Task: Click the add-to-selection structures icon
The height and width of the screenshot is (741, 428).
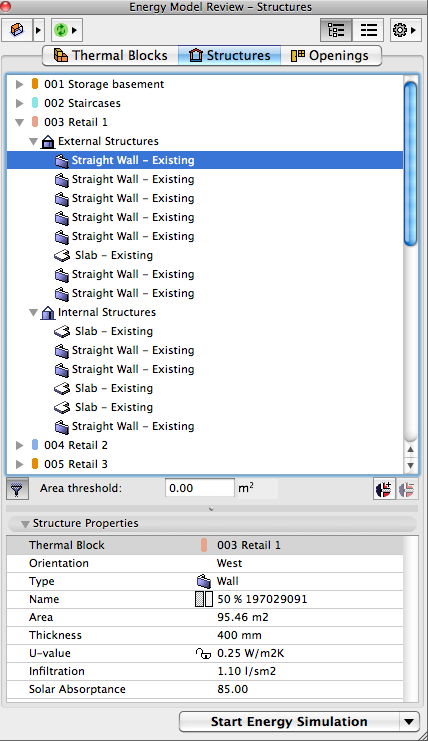Action: (x=384, y=489)
